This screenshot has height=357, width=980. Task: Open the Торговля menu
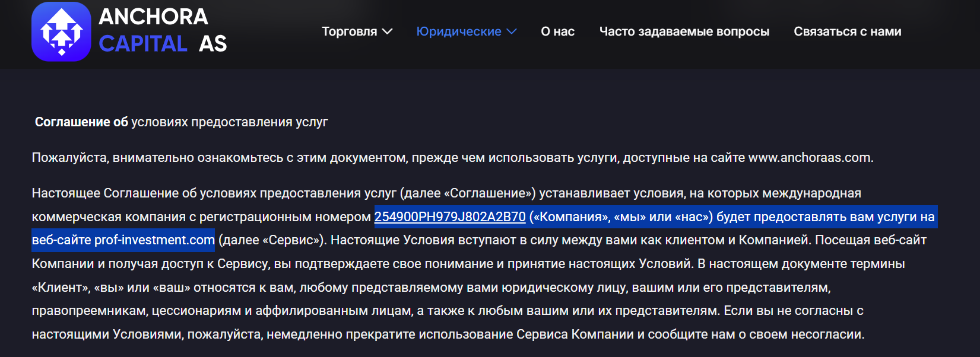point(350,31)
